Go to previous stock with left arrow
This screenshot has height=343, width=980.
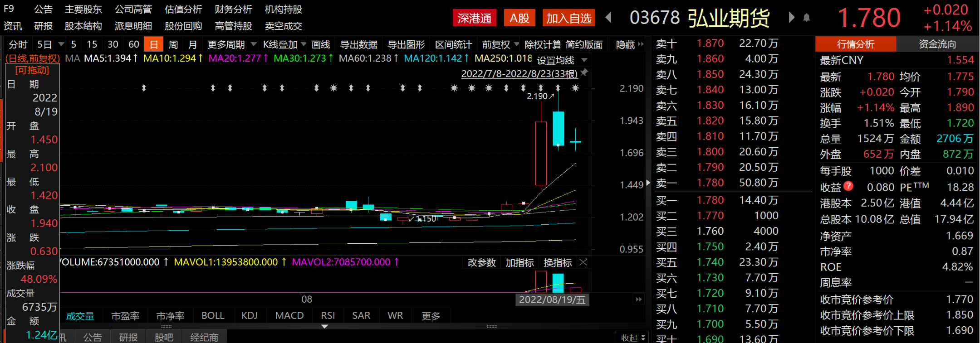pyautogui.click(x=609, y=18)
